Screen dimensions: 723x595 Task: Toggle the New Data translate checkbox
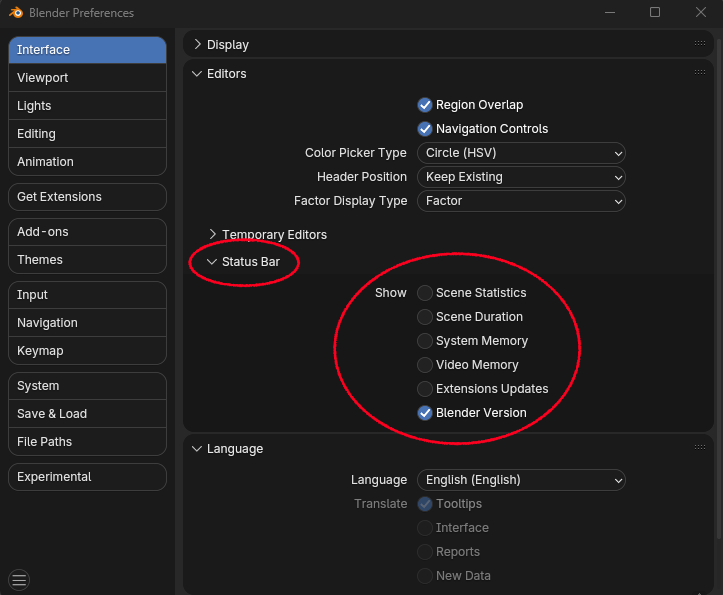425,576
